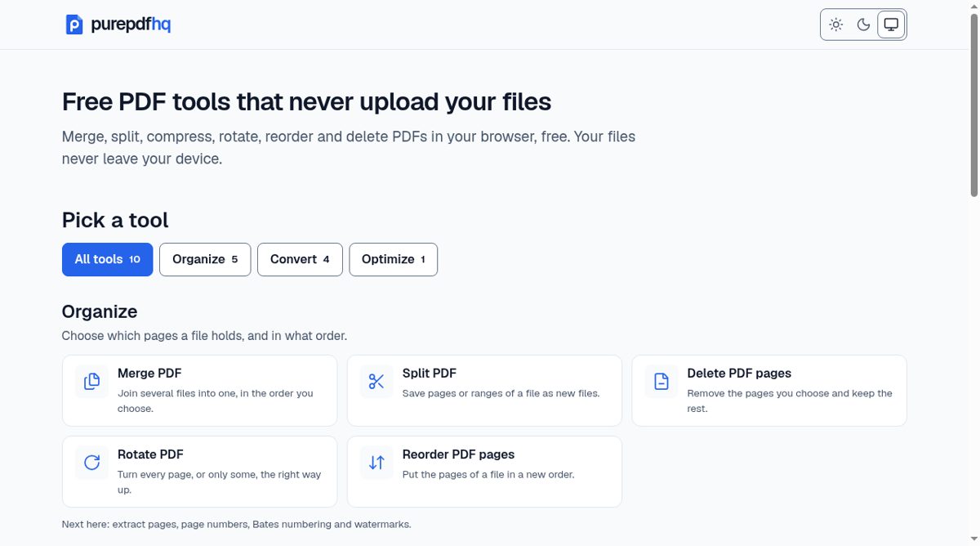Click the Split PDF scissors icon
This screenshot has width=980, height=546.
[x=376, y=382]
